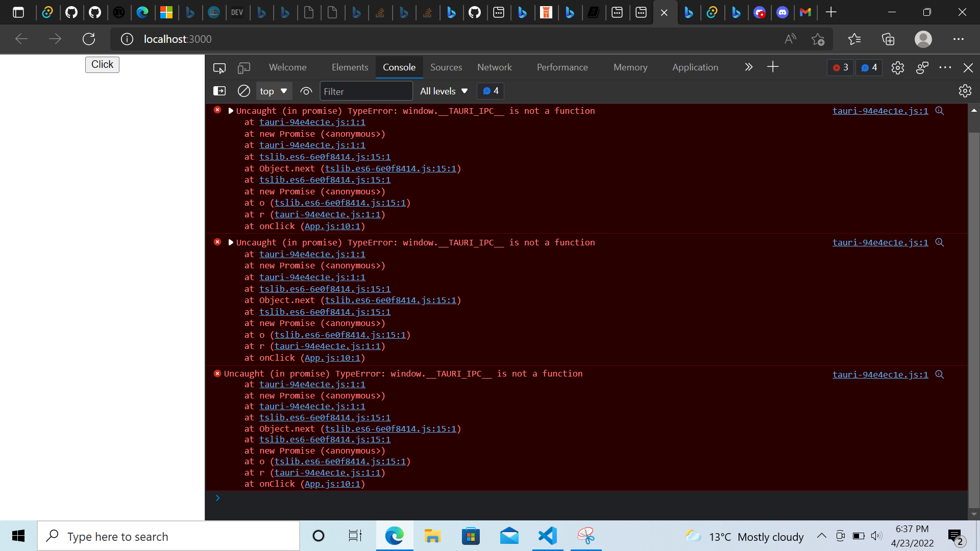
Task: Click the console Filter input field
Action: pyautogui.click(x=365, y=91)
